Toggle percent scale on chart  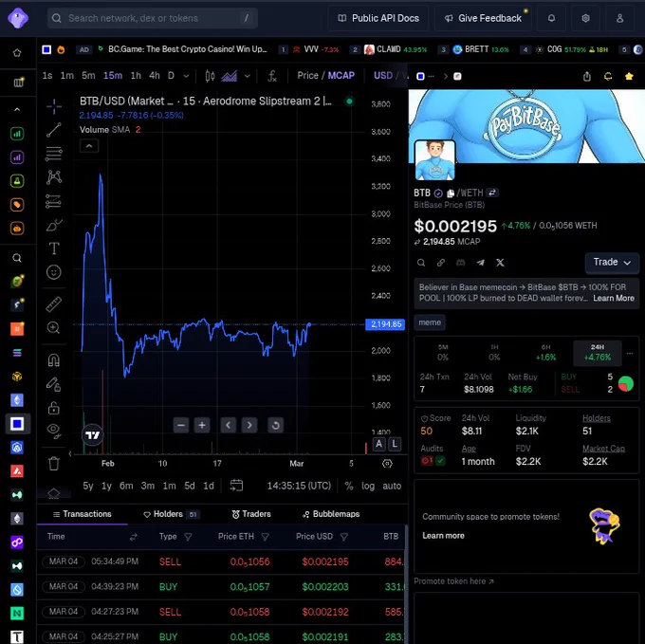(349, 487)
